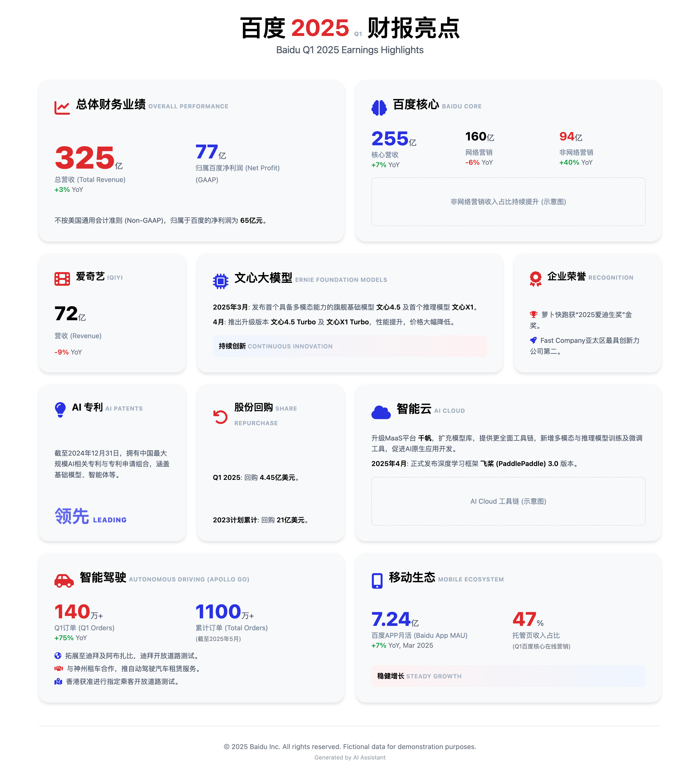Click the Generated by AI Assistant footer text
This screenshot has height=777, width=700.
(x=350, y=757)
